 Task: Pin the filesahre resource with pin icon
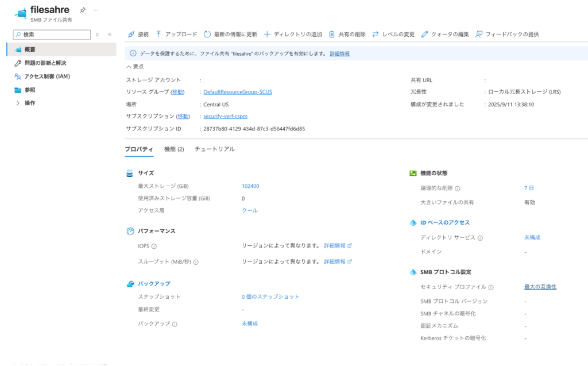click(x=83, y=10)
